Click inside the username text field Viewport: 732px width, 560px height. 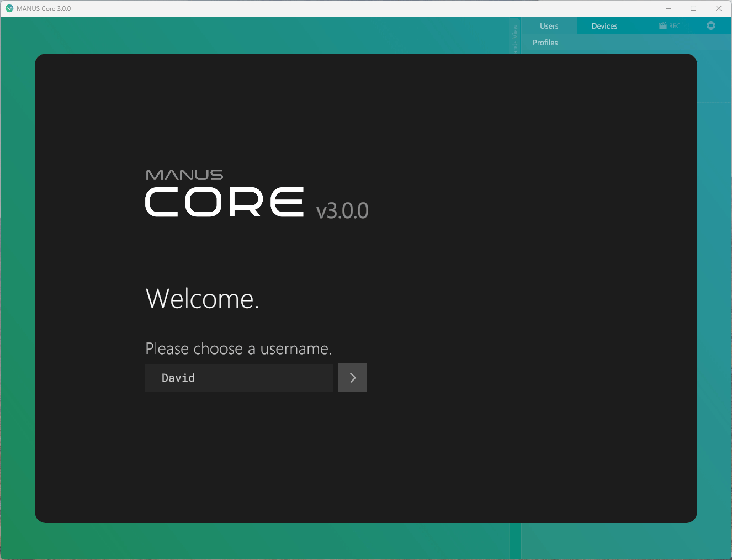(238, 378)
